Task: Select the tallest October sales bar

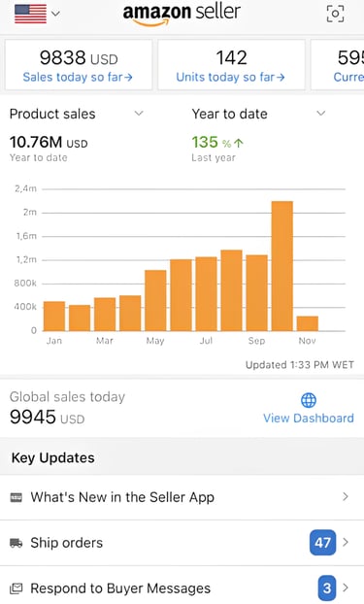Action: pyautogui.click(x=282, y=266)
